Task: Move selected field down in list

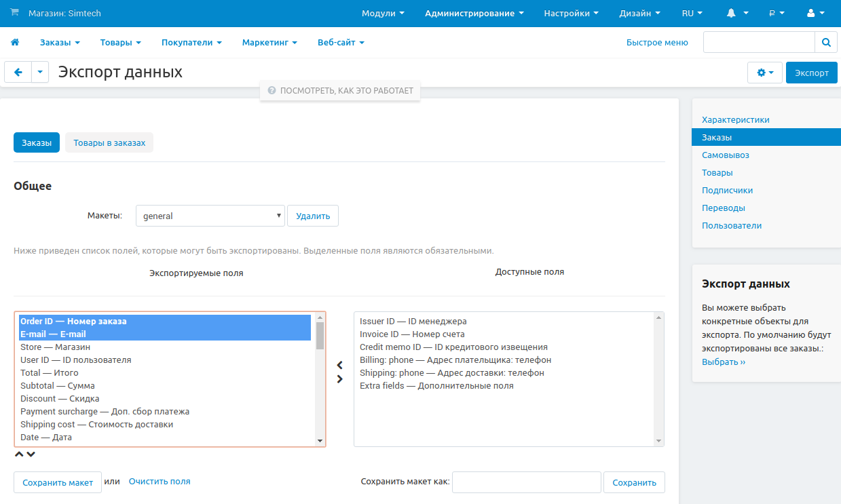Action: click(x=31, y=454)
